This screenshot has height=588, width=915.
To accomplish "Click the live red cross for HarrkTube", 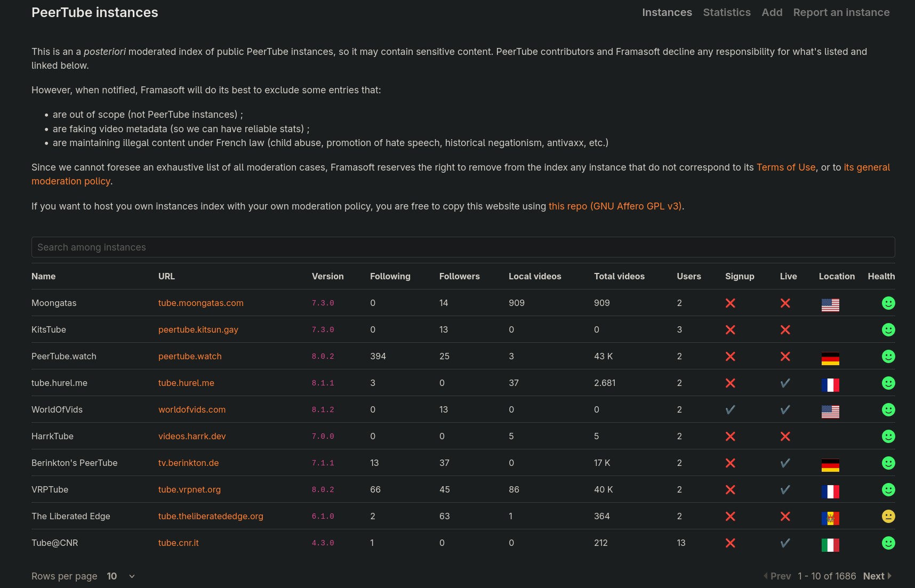I will click(785, 436).
